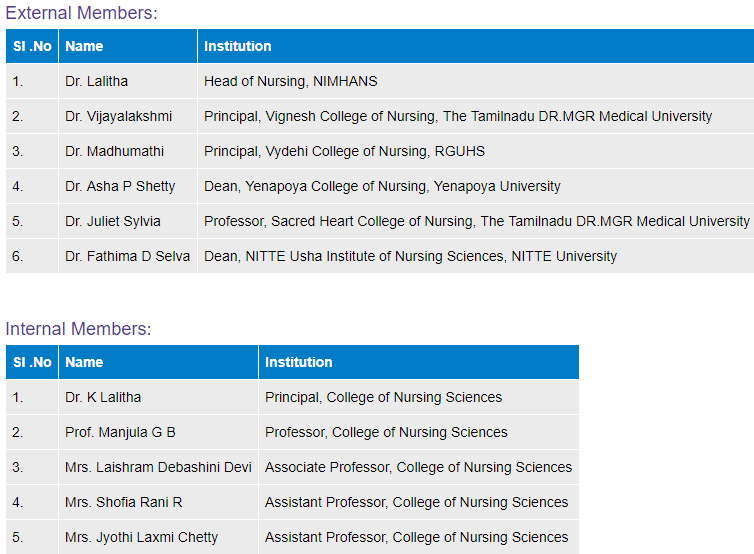Click Dr. K Lalitha in internal members
Viewport: 754px width, 554px height.
click(x=103, y=397)
